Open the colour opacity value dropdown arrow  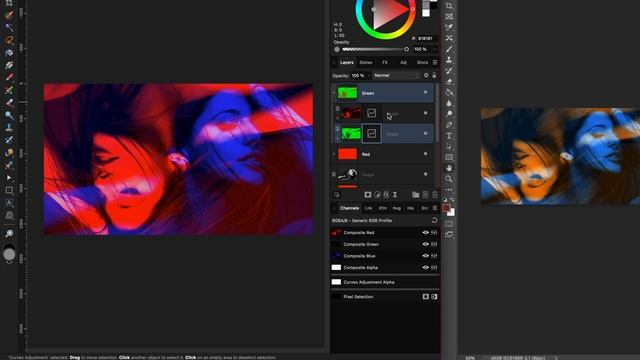tap(435, 49)
